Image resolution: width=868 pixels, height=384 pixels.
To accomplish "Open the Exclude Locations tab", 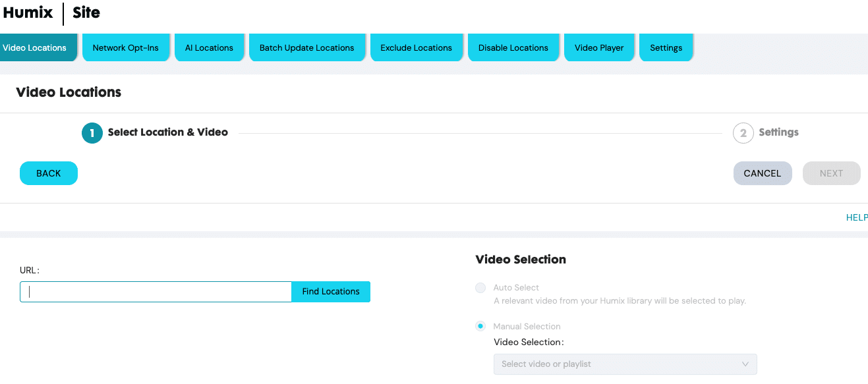I will click(x=417, y=47).
